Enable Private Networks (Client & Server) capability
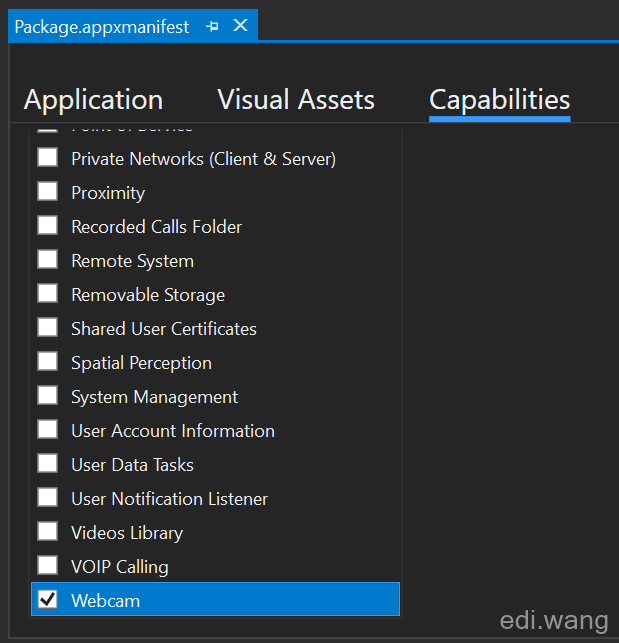This screenshot has width=619, height=643. [x=48, y=157]
